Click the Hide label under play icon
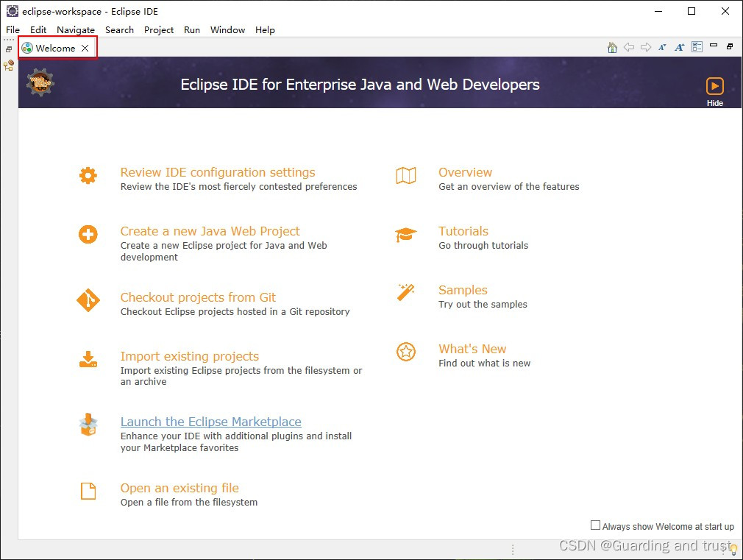Viewport: 743px width, 560px height. [x=714, y=103]
